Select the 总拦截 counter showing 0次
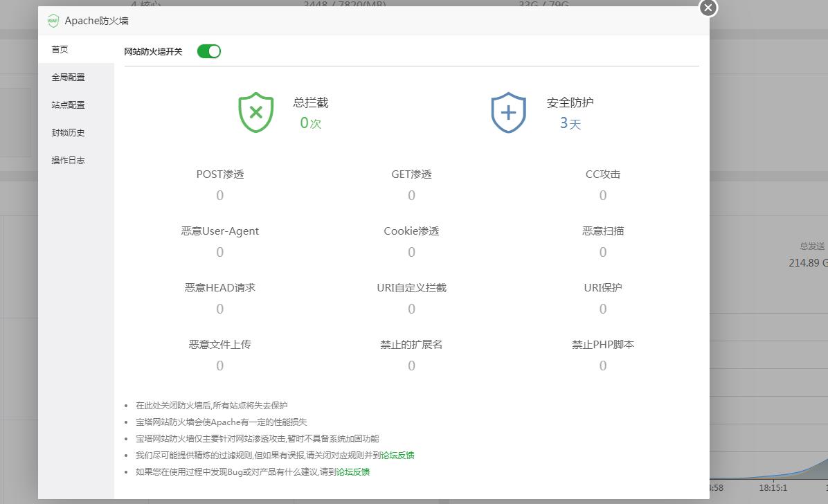 point(309,123)
